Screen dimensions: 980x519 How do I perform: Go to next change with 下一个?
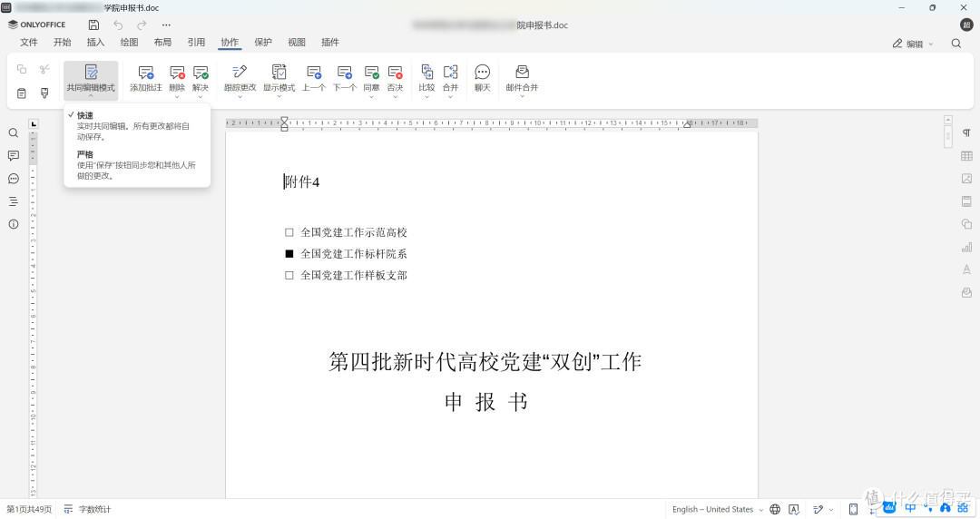pyautogui.click(x=345, y=73)
